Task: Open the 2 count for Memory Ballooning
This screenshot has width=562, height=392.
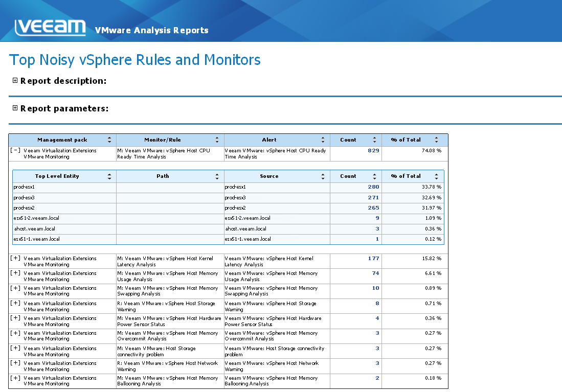Action: click(377, 378)
